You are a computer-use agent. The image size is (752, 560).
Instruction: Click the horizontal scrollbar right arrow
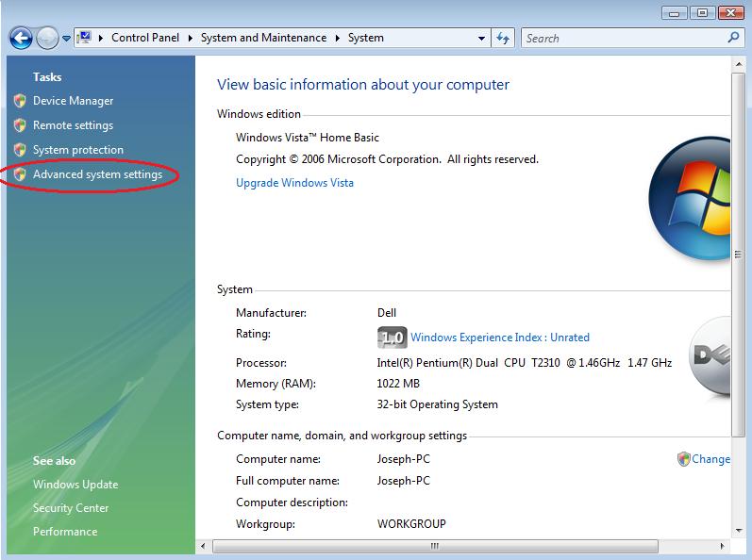pos(722,546)
